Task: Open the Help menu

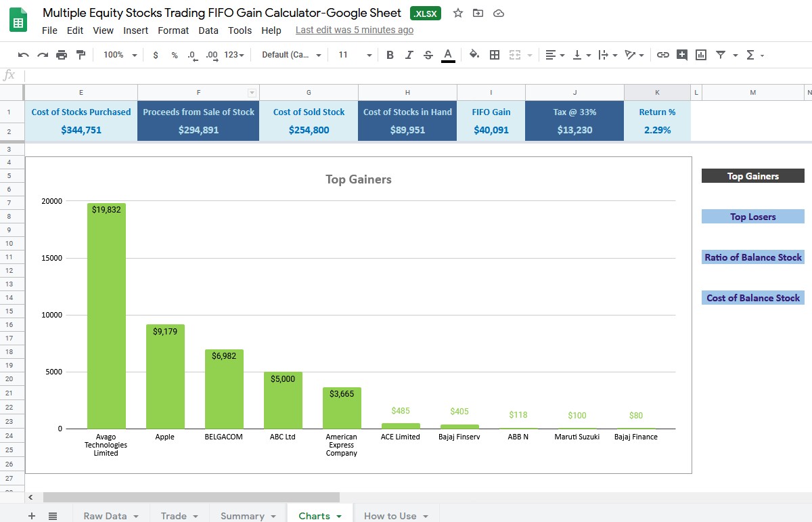Action: (271, 30)
